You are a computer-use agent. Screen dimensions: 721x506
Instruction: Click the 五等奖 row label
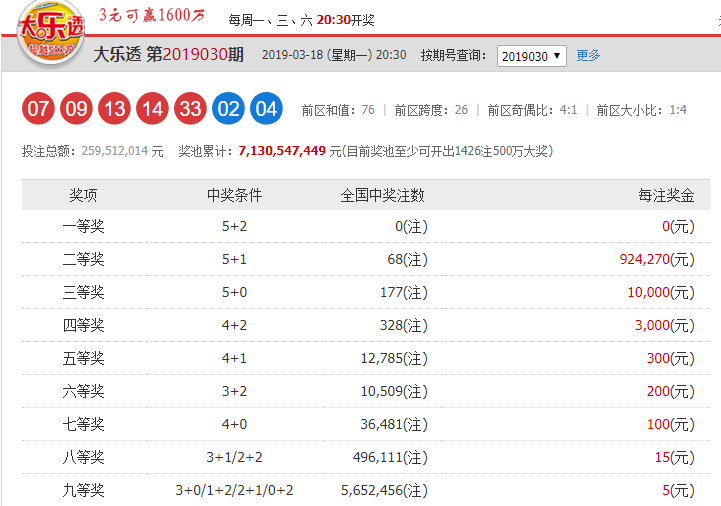[83, 358]
